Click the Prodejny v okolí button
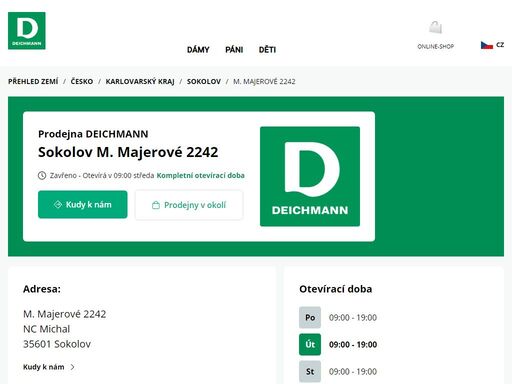The image size is (512, 384). (189, 205)
